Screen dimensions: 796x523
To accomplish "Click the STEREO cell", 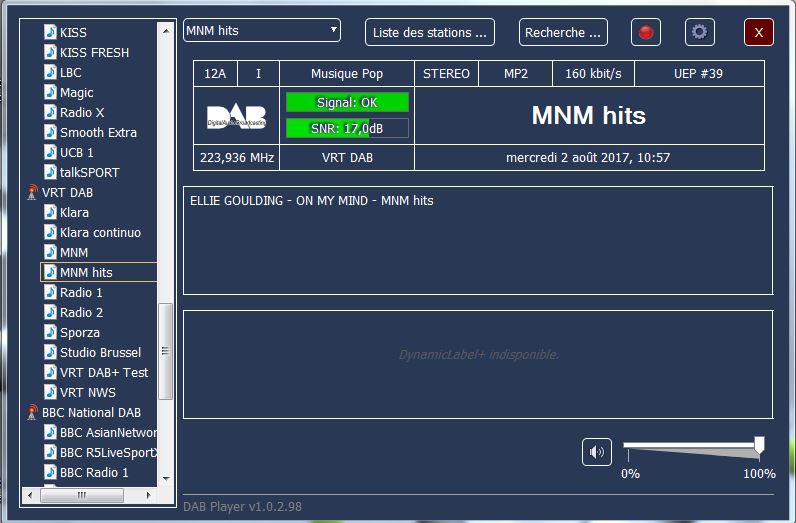I will [x=446, y=74].
